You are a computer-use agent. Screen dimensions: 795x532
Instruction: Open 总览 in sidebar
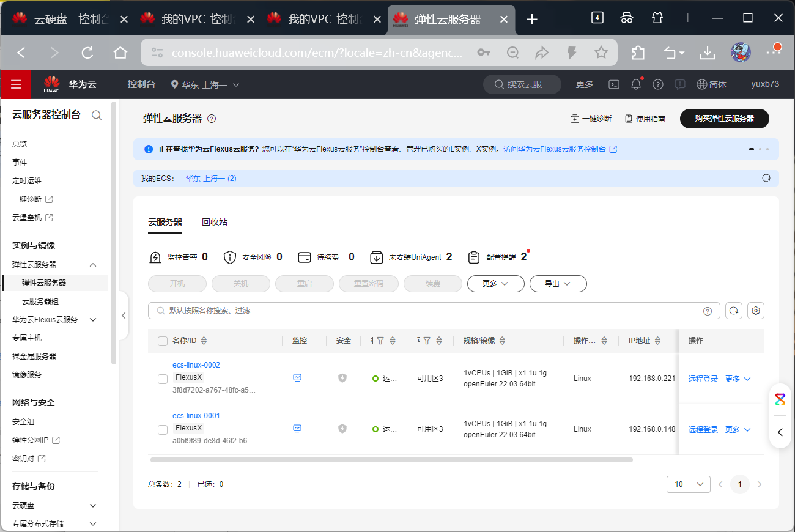[x=20, y=144]
